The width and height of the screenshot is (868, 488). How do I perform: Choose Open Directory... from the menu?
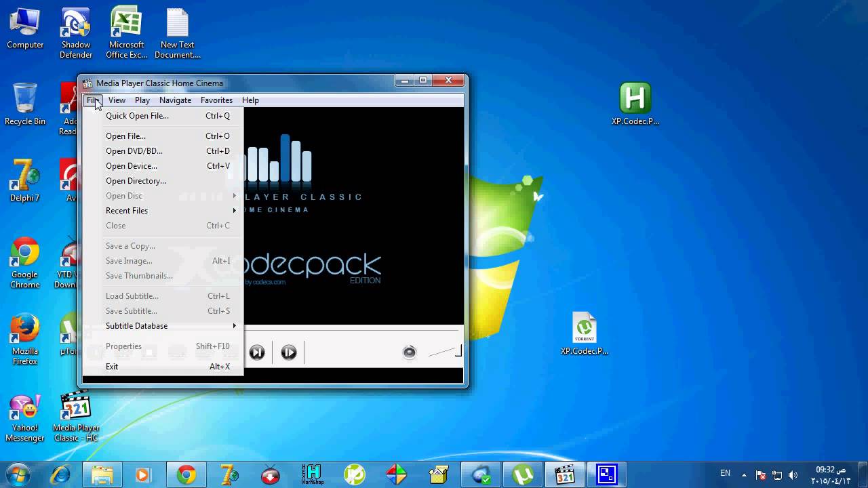point(163,181)
